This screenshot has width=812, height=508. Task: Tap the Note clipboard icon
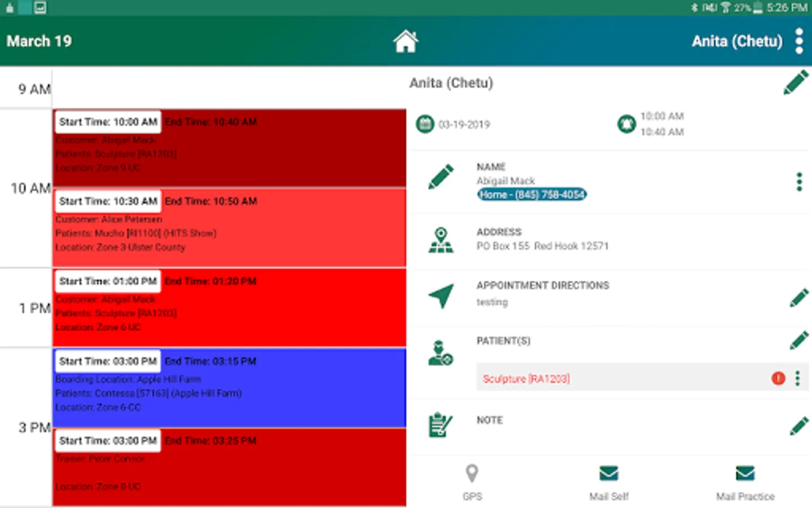[x=440, y=425]
